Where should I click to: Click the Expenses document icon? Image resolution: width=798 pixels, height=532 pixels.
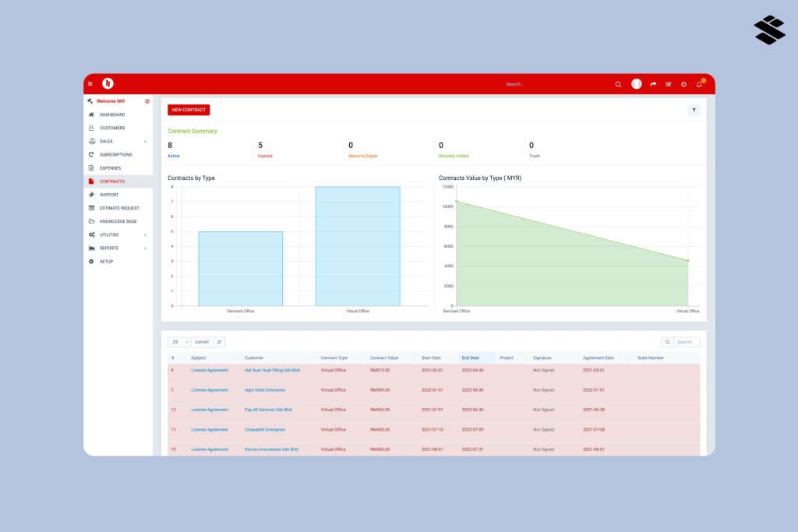point(91,167)
